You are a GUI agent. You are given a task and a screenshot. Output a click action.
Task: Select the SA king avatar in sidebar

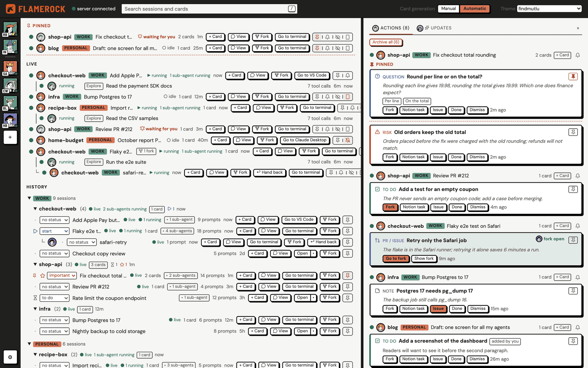tap(10, 68)
